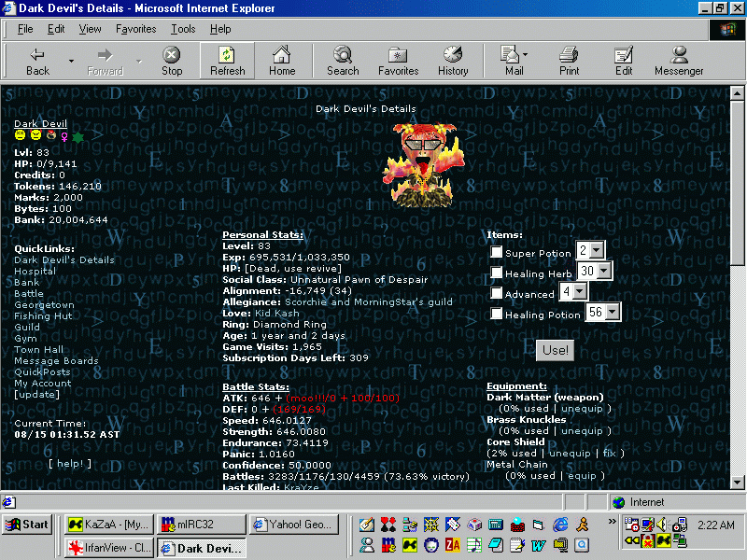Refresh the page with the Refresh toolbar icon
Screen dimensions: 747x560
coord(226,60)
